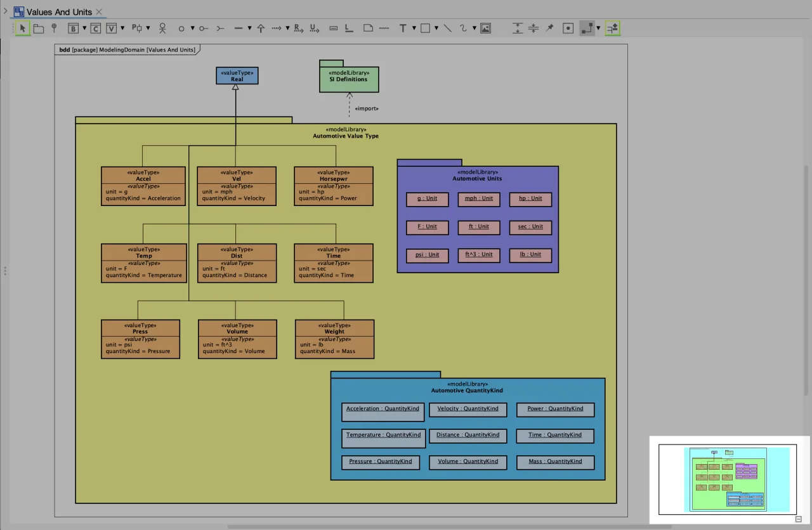Select 'Acceleration : QuantityKind' instance

coord(383,411)
